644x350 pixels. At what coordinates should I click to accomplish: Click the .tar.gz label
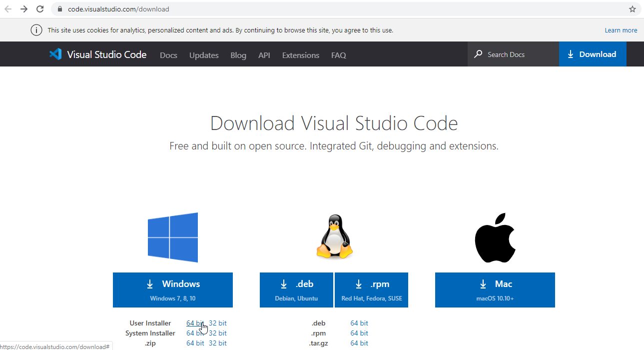click(319, 343)
